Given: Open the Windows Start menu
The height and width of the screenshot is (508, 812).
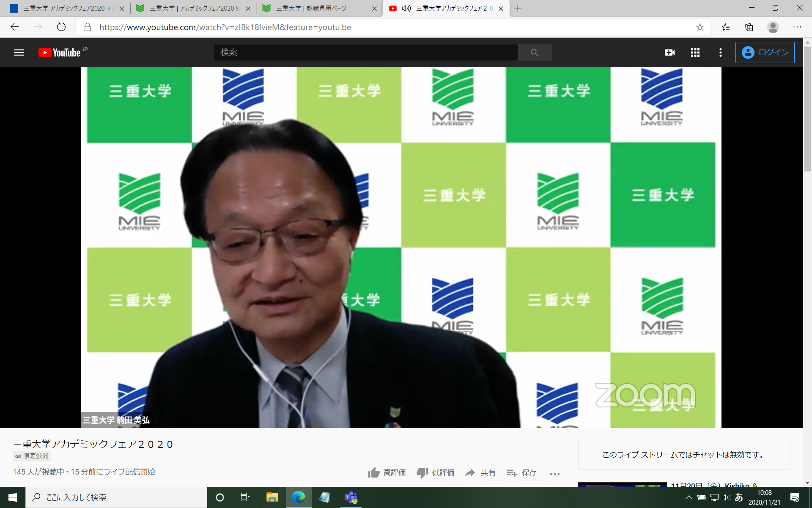Looking at the screenshot, I should click(13, 497).
